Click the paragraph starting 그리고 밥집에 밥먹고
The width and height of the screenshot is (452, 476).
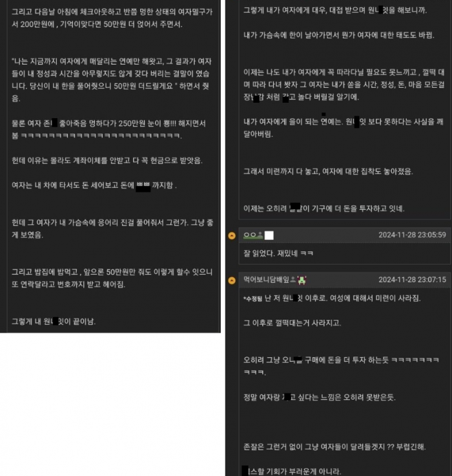point(112,278)
